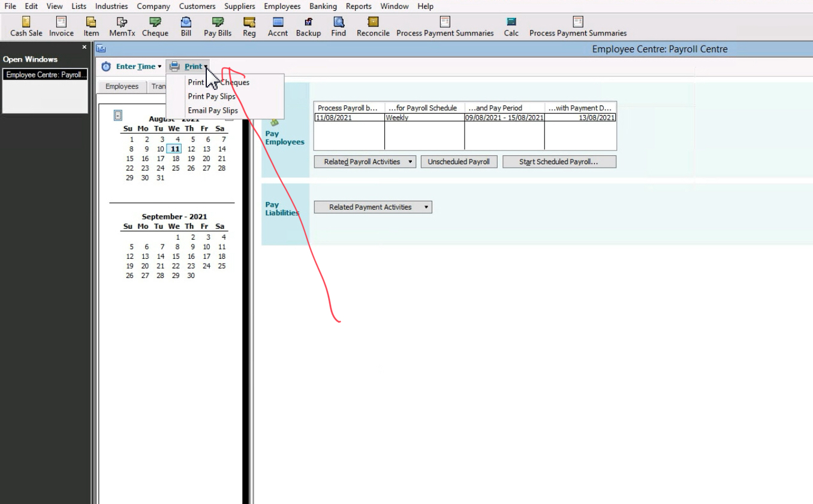Open the Banking menu
This screenshot has height=504, width=813.
[323, 6]
